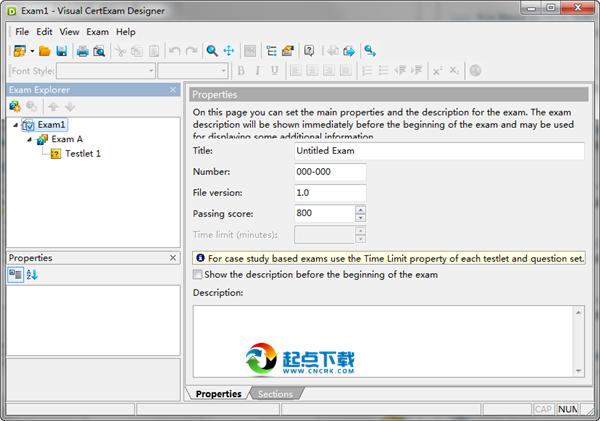Click the Open folder icon
The height and width of the screenshot is (421, 600).
(45, 51)
